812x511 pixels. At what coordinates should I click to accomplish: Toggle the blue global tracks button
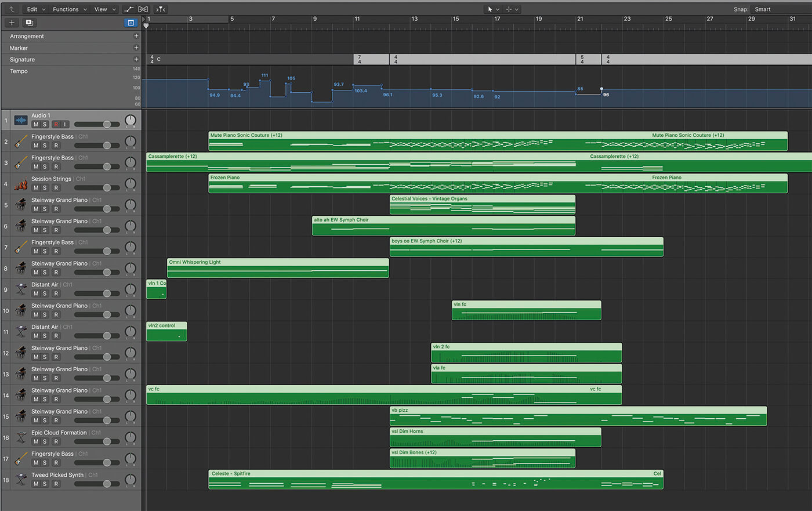[130, 23]
